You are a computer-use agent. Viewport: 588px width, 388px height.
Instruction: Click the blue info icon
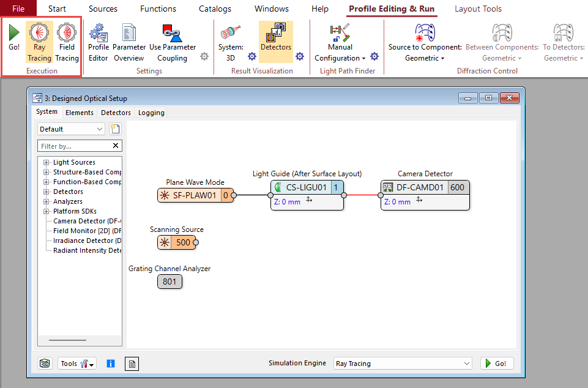(x=111, y=364)
